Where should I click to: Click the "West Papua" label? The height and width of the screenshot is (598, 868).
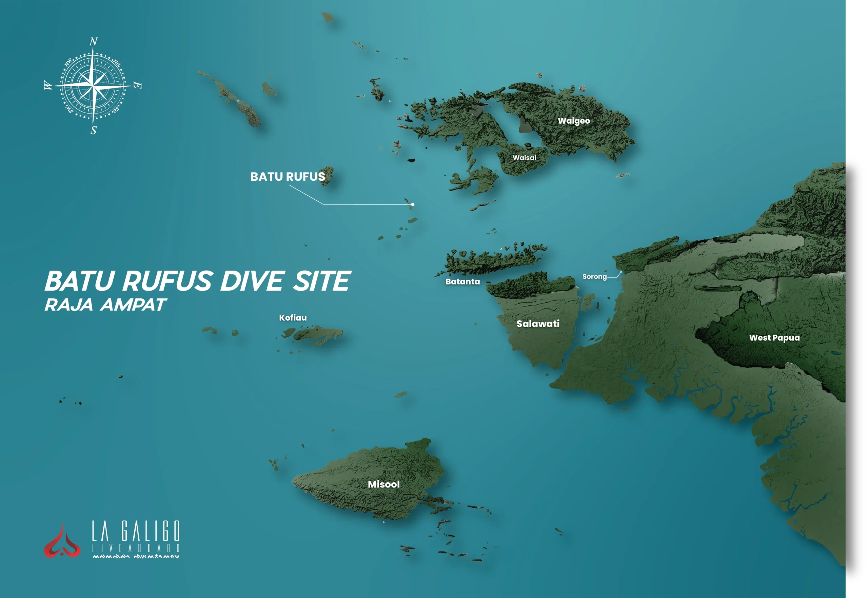point(774,338)
